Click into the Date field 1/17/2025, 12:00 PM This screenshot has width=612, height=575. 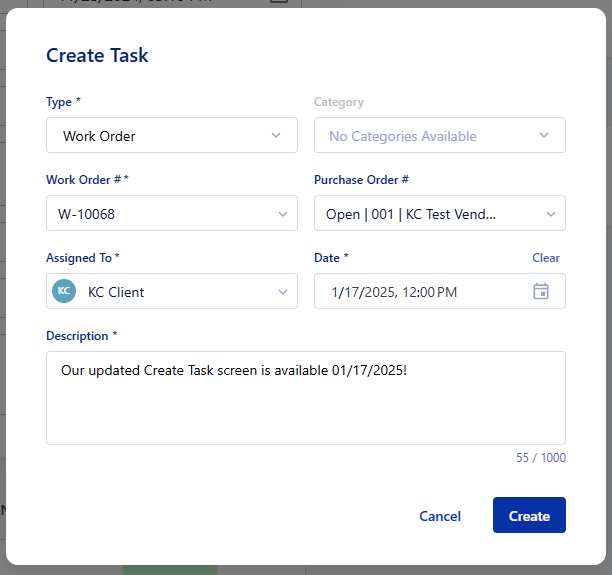tap(440, 291)
